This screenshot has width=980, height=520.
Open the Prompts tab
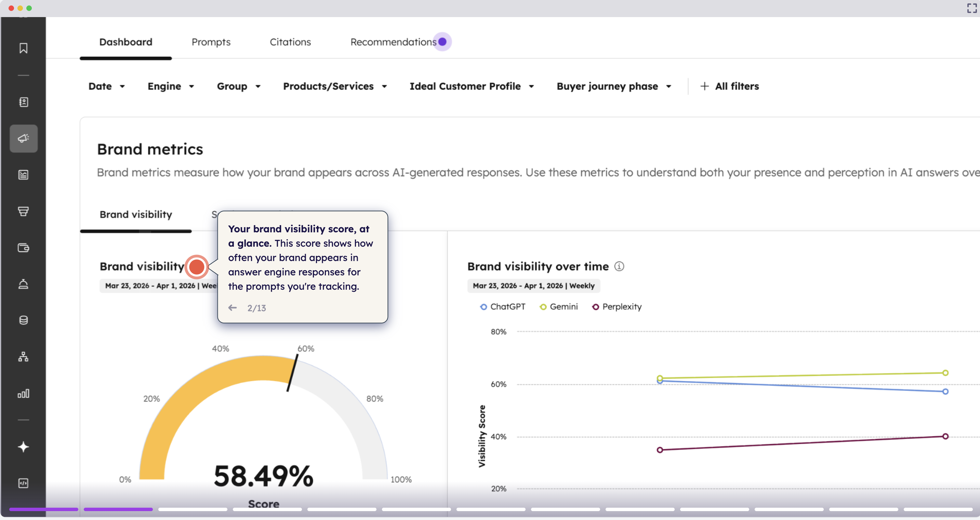coord(211,42)
